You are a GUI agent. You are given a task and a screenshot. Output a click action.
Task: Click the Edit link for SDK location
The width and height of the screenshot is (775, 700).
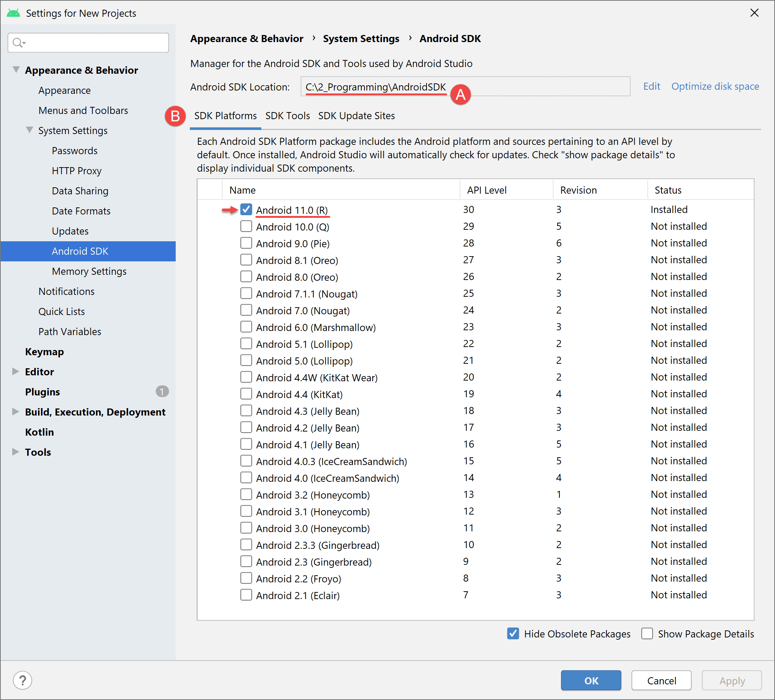click(651, 86)
